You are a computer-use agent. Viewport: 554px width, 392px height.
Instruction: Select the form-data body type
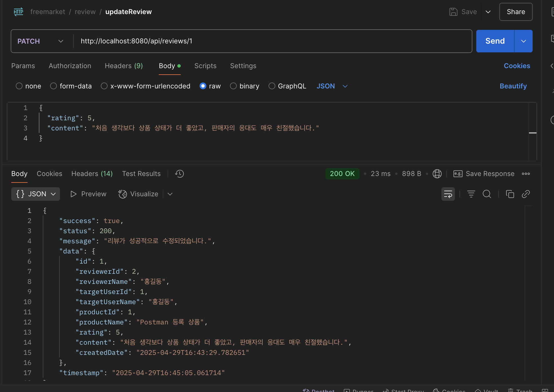tap(53, 86)
